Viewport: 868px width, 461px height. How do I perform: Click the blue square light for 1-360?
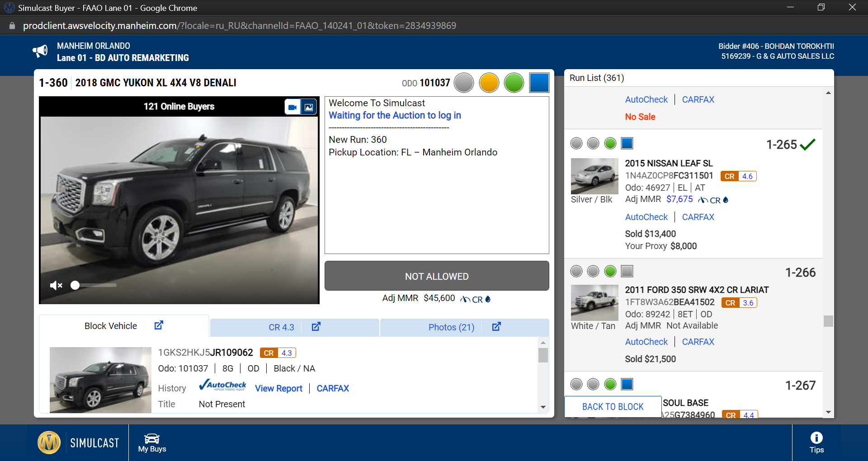[539, 83]
